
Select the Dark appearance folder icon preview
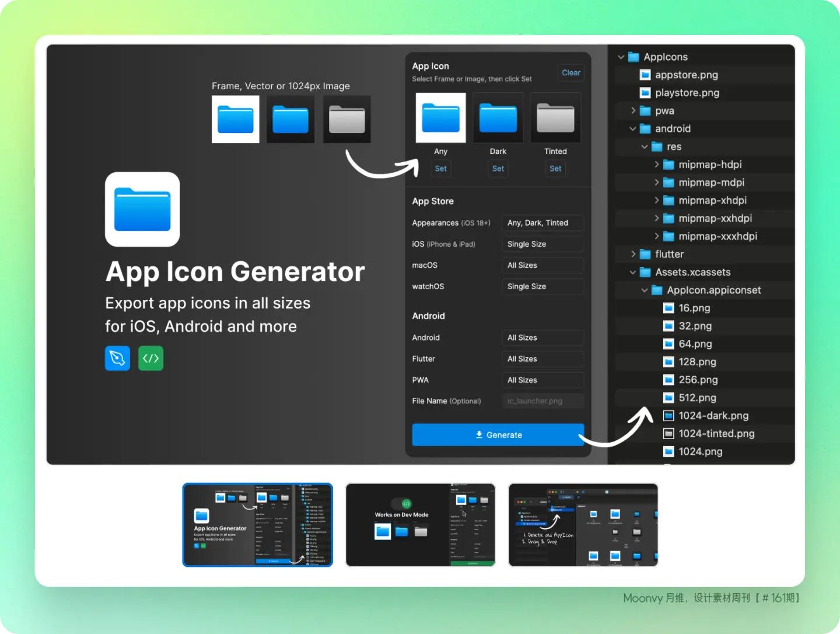[498, 118]
